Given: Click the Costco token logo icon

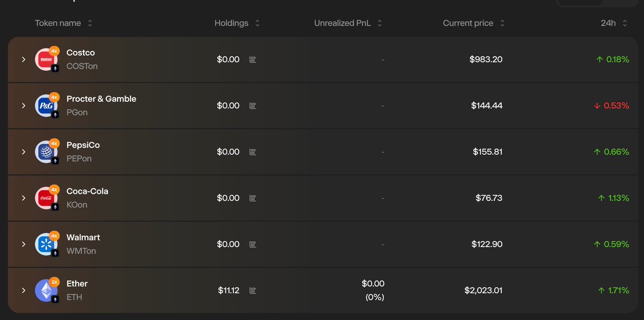Looking at the screenshot, I should point(46,59).
